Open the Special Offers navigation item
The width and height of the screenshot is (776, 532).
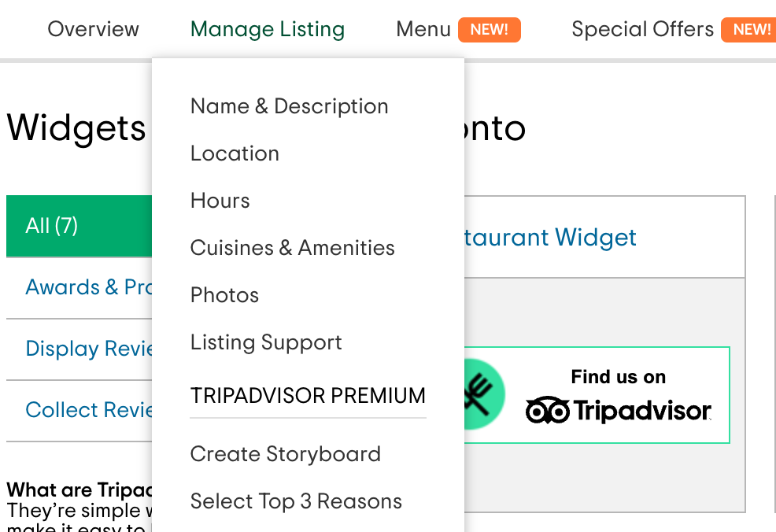coord(642,30)
